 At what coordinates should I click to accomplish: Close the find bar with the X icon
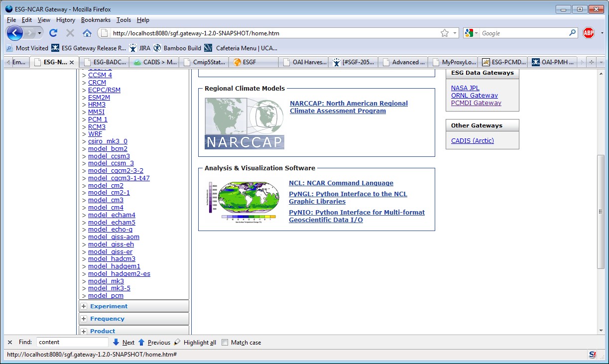point(10,342)
